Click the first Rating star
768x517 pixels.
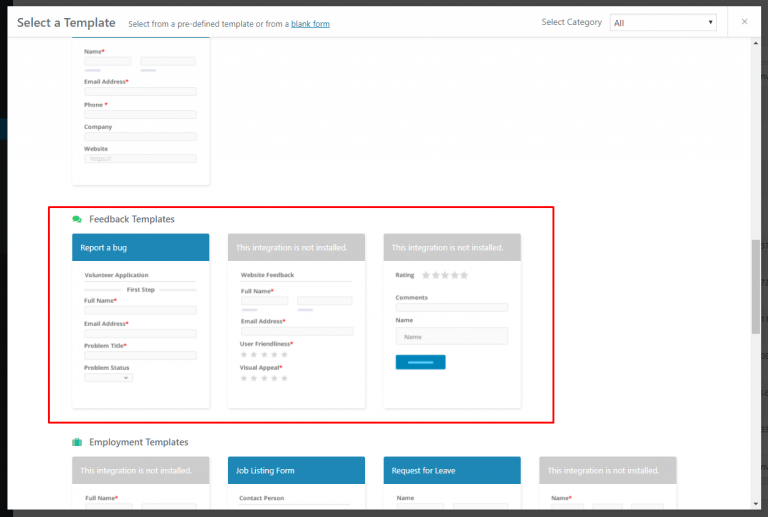click(x=426, y=275)
